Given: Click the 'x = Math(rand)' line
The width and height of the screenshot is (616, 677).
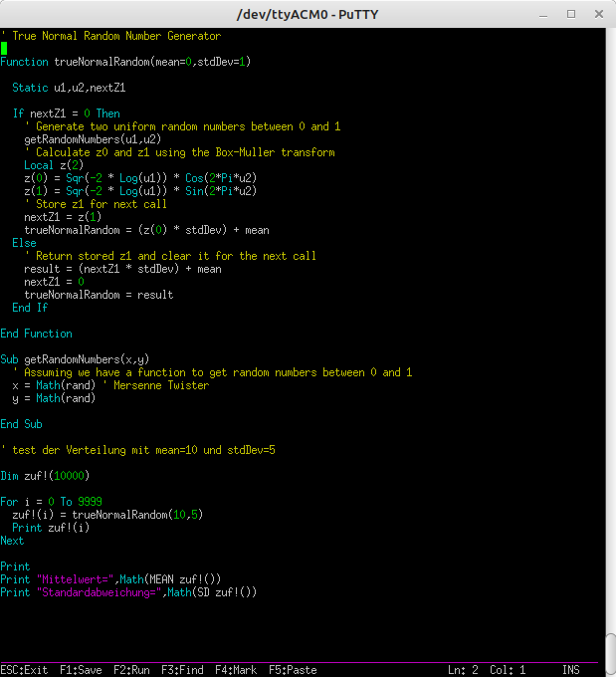Looking at the screenshot, I should click(54, 385).
